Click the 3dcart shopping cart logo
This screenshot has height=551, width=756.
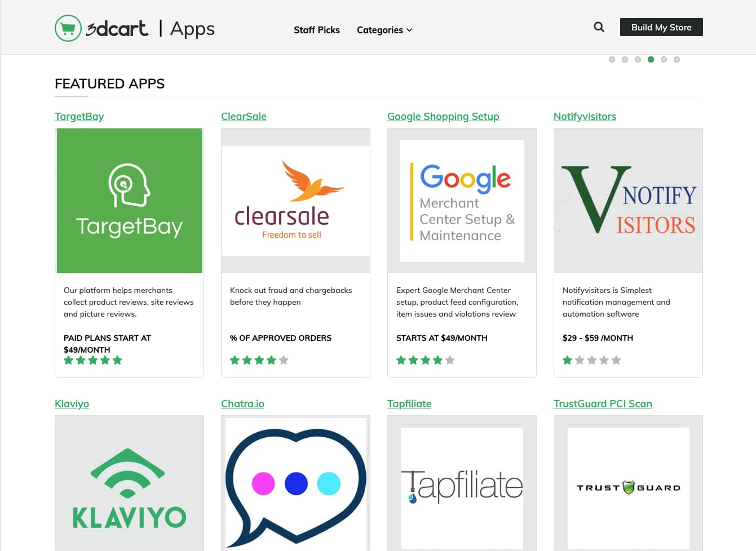[x=68, y=27]
